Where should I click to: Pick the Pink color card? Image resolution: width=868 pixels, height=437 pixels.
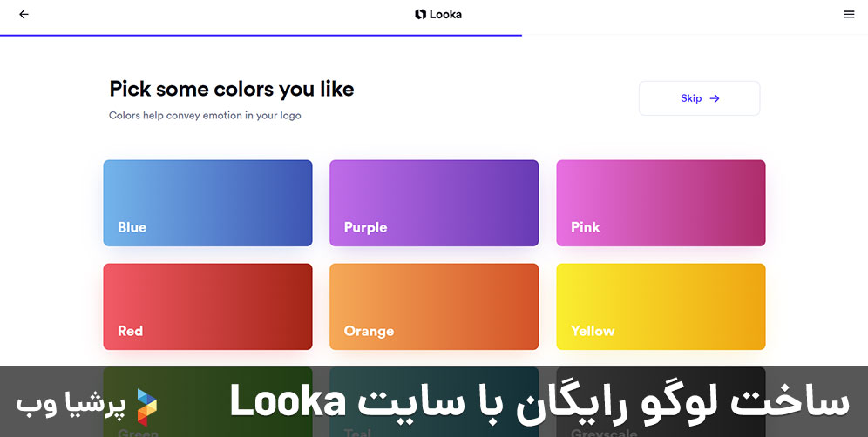[x=661, y=202]
